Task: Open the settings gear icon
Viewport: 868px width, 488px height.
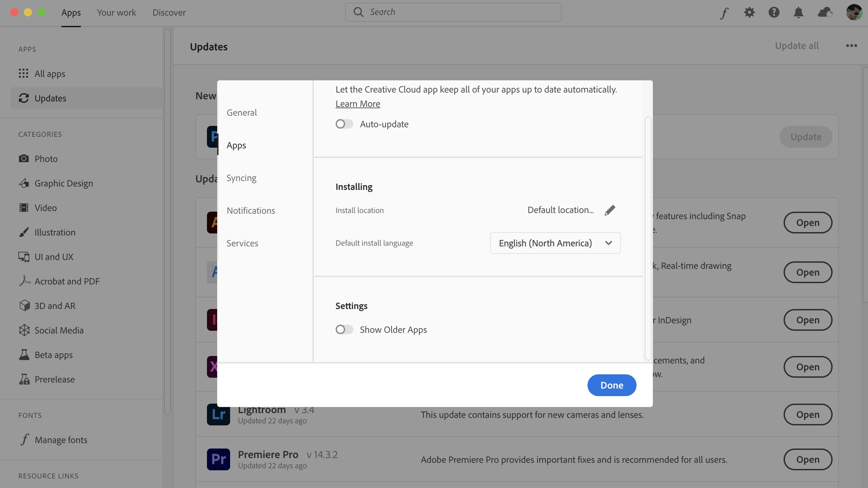Action: pos(749,12)
